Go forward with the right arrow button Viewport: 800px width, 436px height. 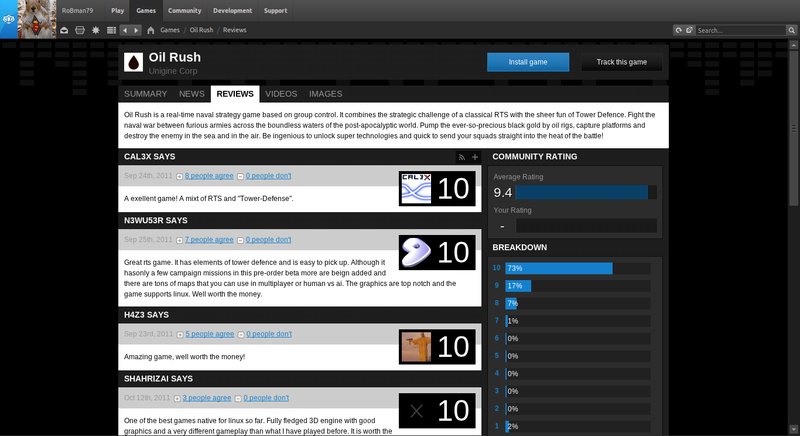tap(136, 30)
